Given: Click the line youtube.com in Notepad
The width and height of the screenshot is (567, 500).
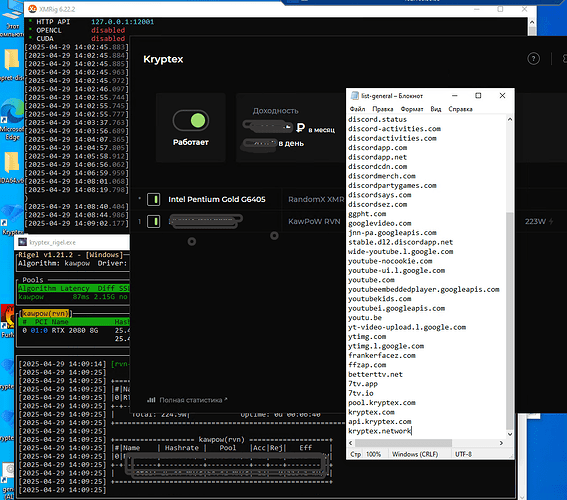Looking at the screenshot, I should pos(371,280).
